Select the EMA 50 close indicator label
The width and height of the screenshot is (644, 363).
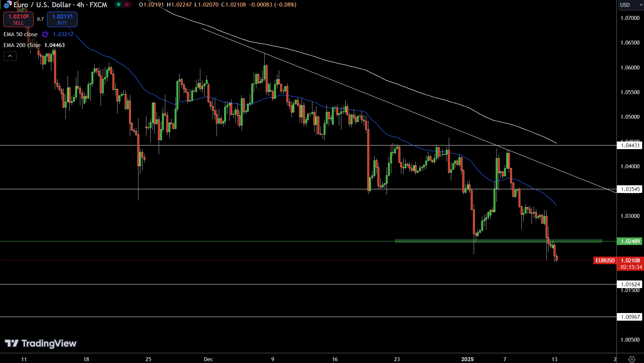tap(21, 34)
